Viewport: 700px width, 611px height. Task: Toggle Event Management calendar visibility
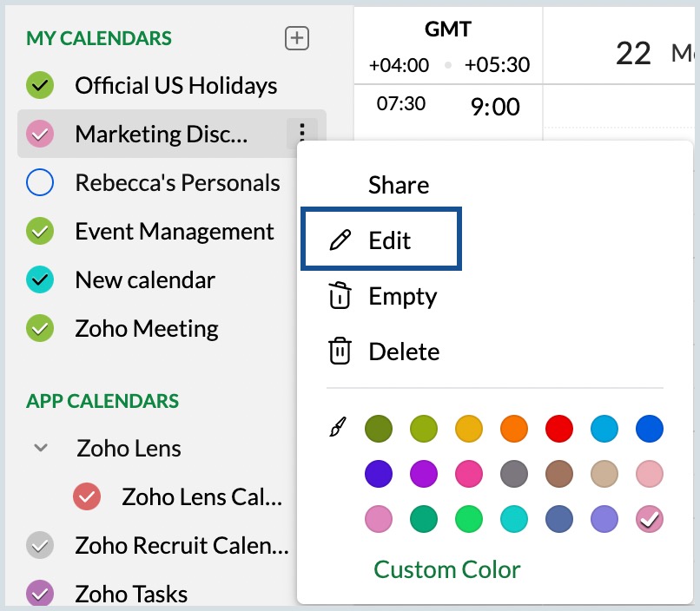click(x=41, y=232)
